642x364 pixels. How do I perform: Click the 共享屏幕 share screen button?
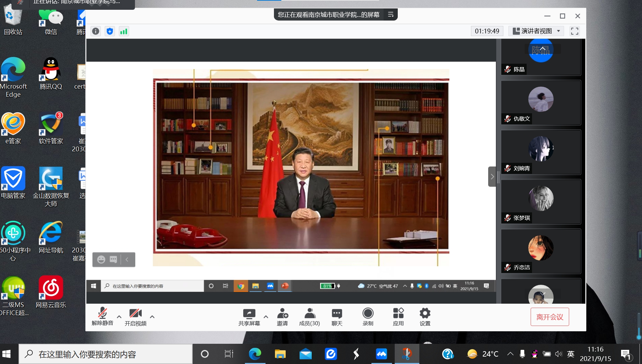(x=249, y=317)
